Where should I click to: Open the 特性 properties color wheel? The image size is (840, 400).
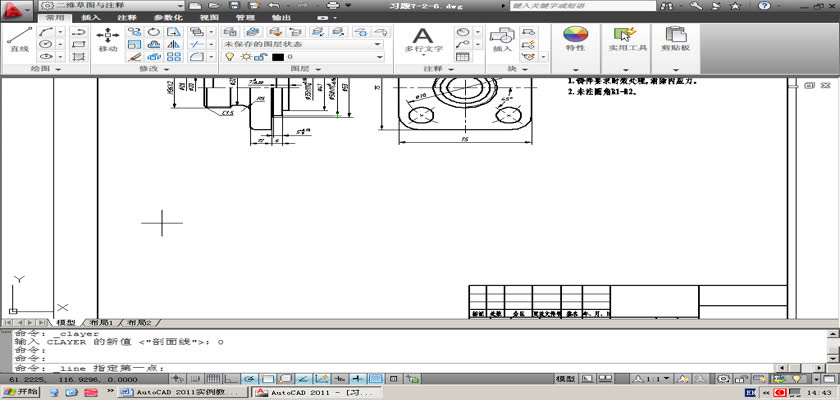[575, 38]
